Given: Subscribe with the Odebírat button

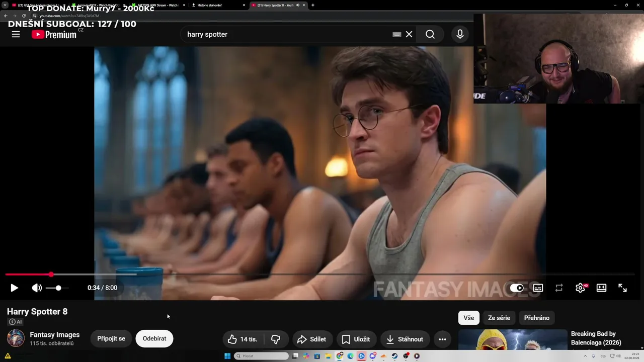Looking at the screenshot, I should click(154, 339).
